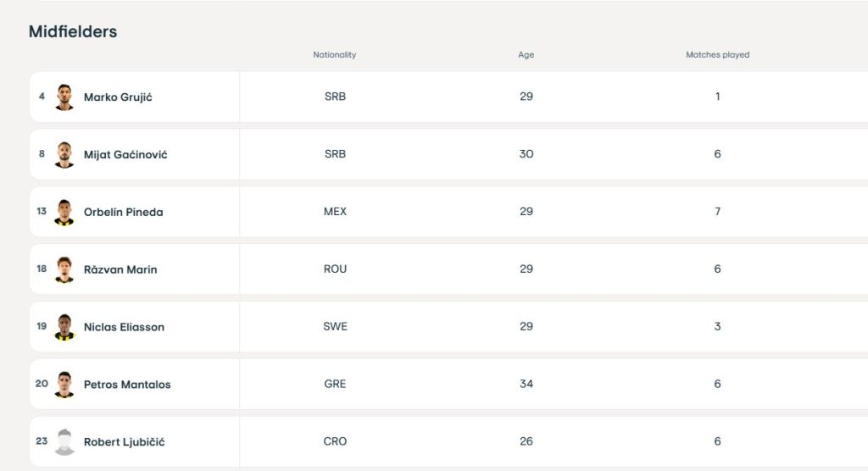Click shirt number 20 in Mantalos row
This screenshot has height=471, width=868.
42,384
